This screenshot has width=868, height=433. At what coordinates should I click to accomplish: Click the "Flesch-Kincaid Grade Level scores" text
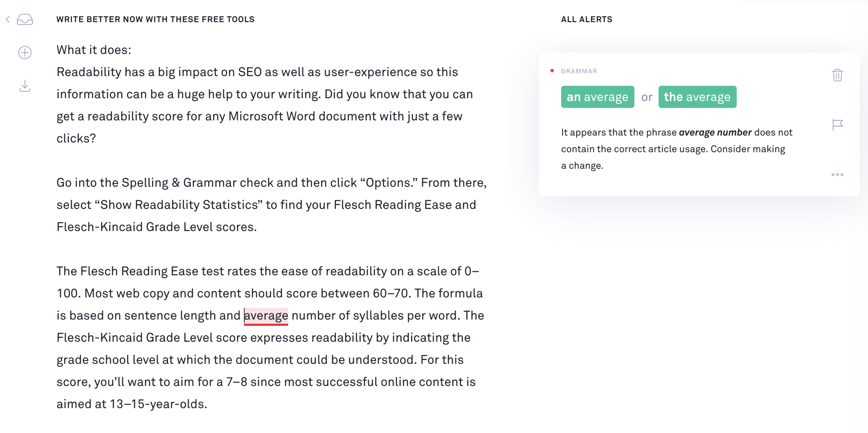(x=156, y=227)
